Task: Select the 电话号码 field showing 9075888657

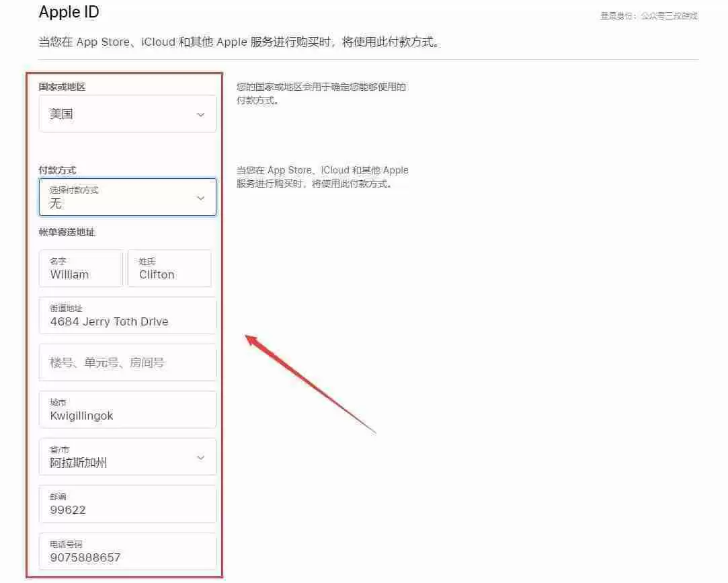Action: pyautogui.click(x=127, y=551)
